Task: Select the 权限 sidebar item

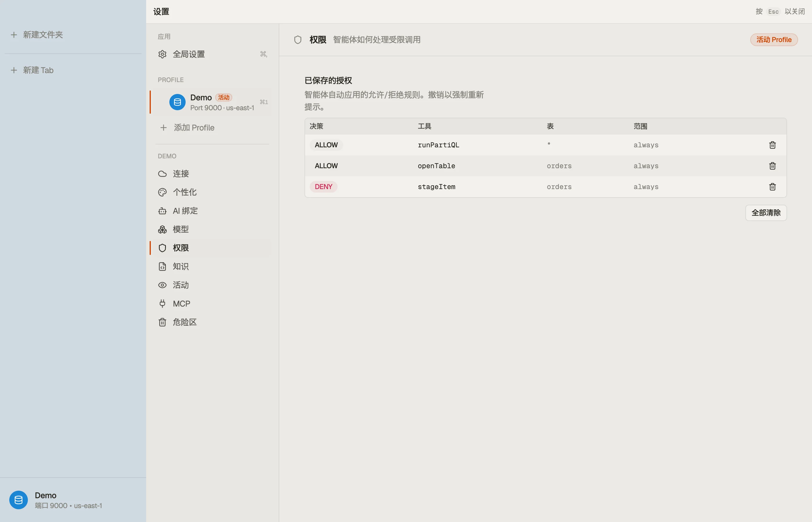Action: point(213,248)
